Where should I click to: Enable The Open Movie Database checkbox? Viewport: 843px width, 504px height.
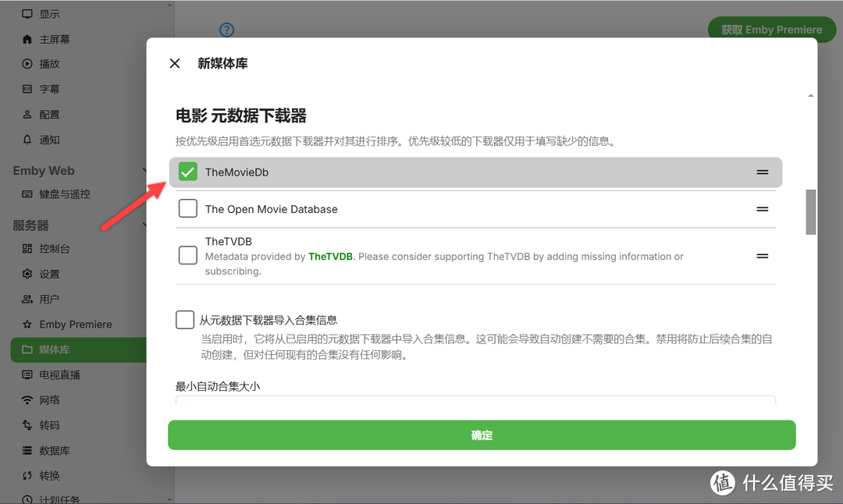click(187, 208)
